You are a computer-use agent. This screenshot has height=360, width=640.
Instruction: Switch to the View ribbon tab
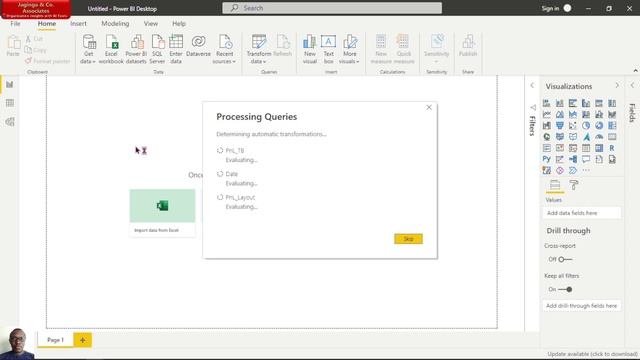click(151, 24)
